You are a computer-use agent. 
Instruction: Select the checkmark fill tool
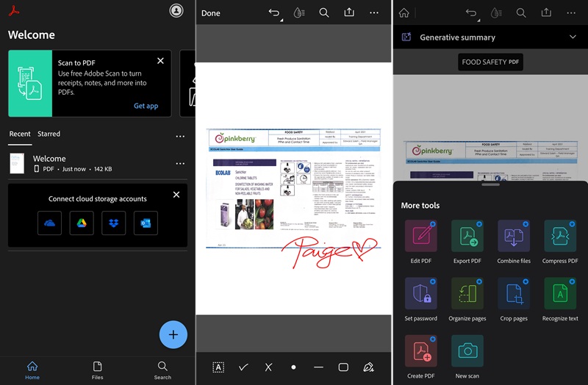243,367
